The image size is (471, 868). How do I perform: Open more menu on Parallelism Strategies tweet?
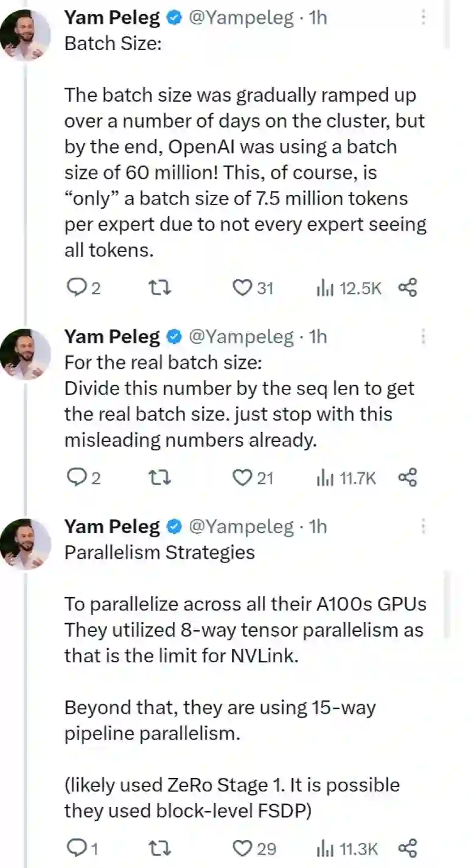[423, 527]
